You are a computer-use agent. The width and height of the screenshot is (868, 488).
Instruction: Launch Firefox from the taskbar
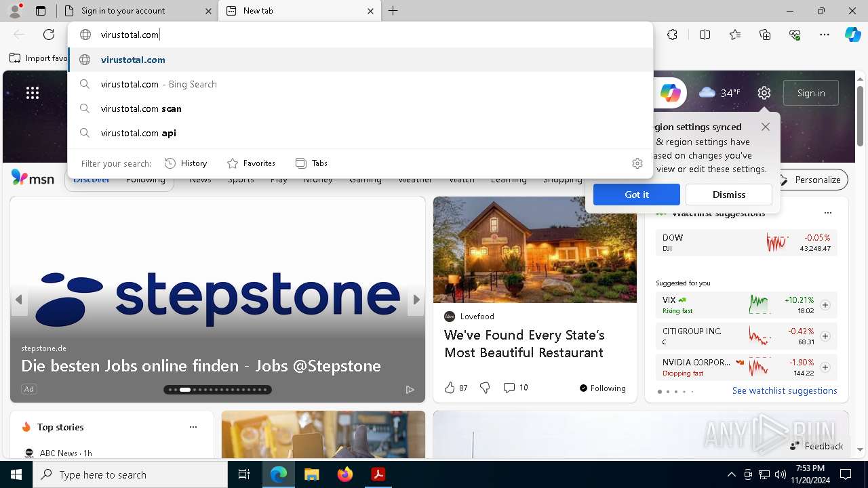(344, 474)
